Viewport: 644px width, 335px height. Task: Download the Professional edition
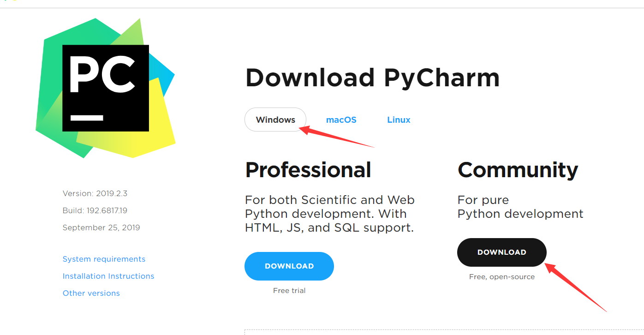[289, 266]
